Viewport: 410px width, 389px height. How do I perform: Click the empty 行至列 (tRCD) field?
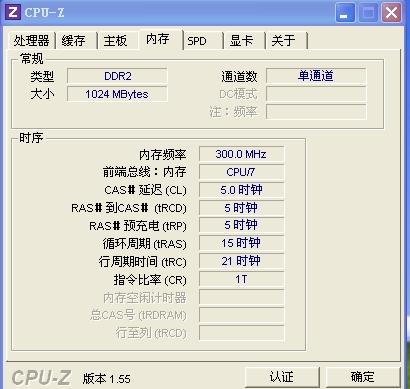tap(241, 333)
